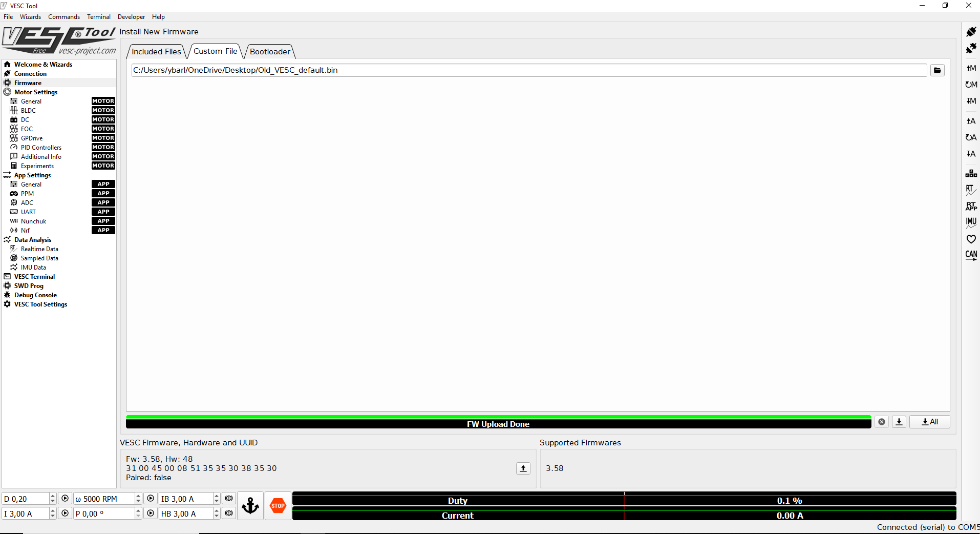
Task: Write motor configuration with the down-arrow M icon
Action: (x=971, y=101)
